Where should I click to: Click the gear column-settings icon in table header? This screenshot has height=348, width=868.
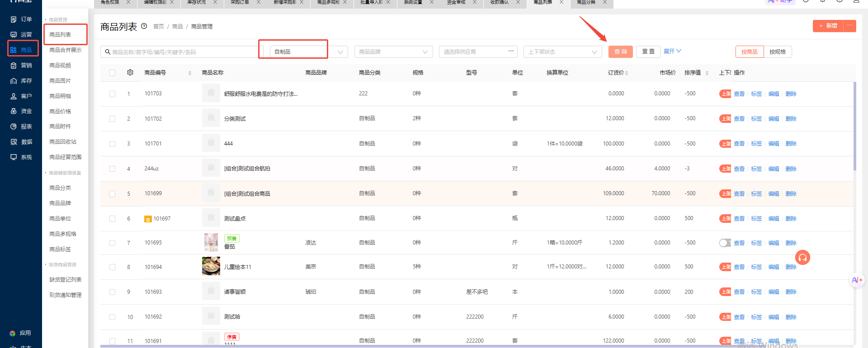pos(130,72)
